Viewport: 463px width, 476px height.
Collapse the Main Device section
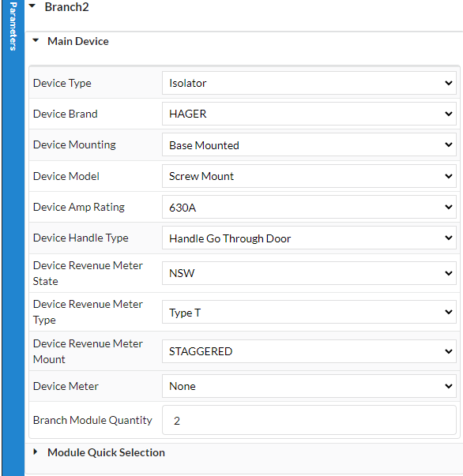pos(36,40)
